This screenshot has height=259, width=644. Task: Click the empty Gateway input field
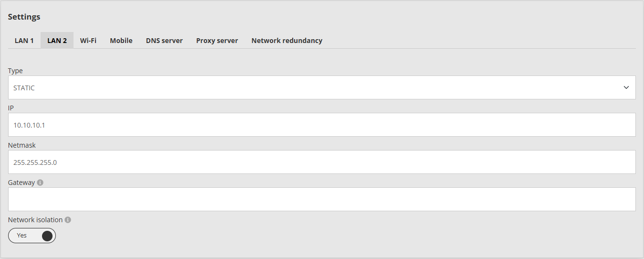point(322,199)
